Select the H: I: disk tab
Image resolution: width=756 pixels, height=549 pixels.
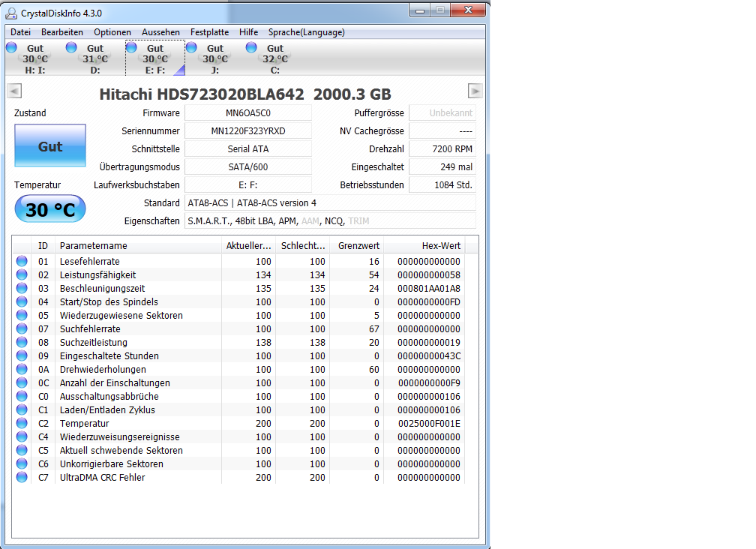pyautogui.click(x=34, y=58)
